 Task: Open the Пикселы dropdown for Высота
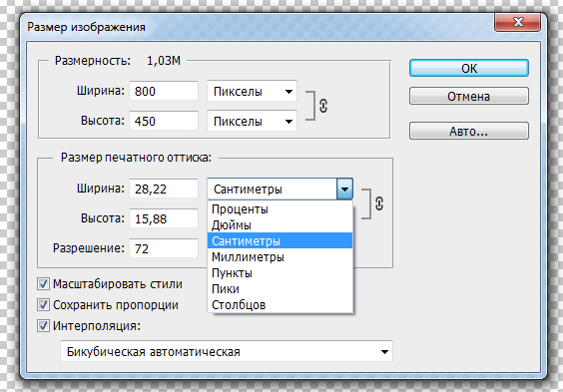point(253,121)
